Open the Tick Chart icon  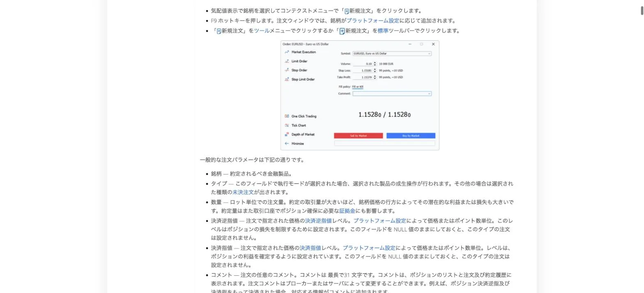287,125
